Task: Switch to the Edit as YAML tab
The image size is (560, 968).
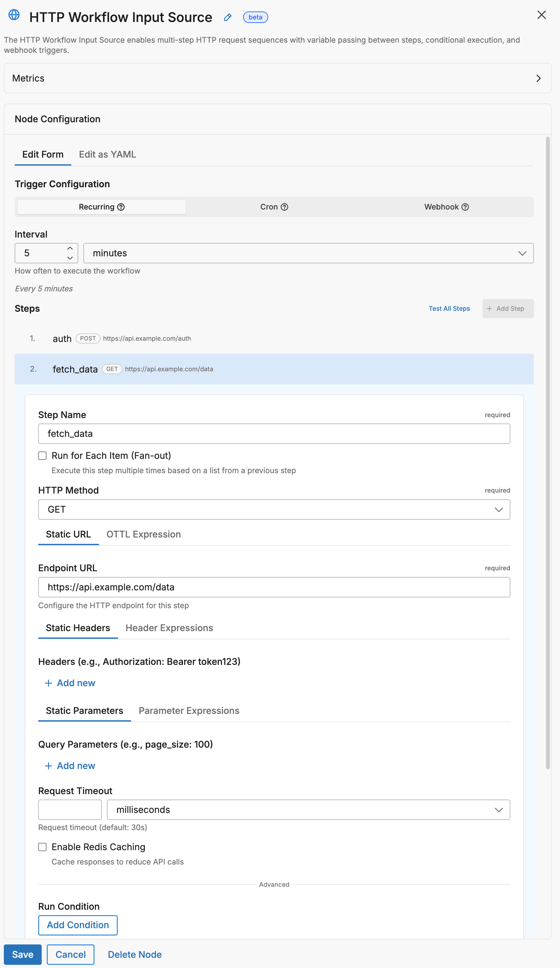Action: click(x=108, y=154)
